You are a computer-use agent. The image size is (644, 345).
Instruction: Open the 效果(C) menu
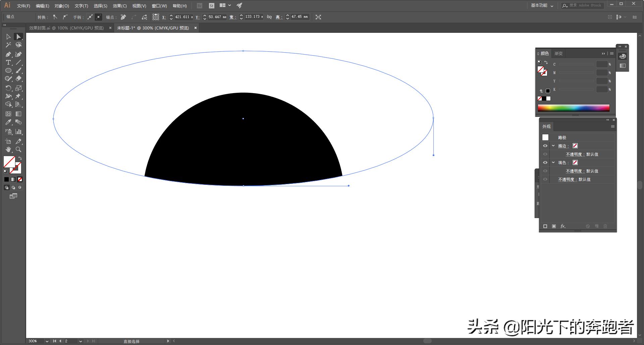coord(120,6)
